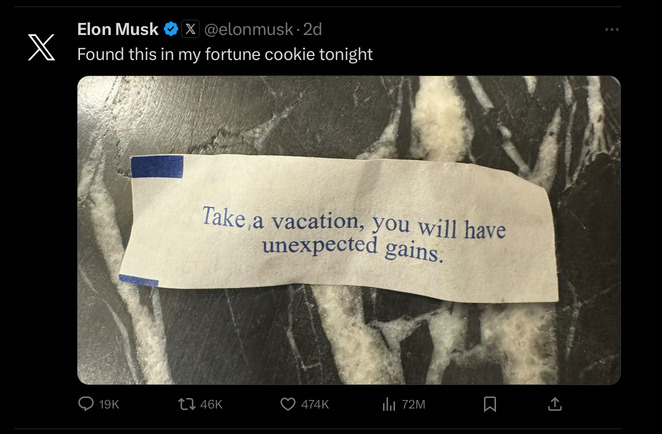This screenshot has width=662, height=434.
Task: Open Elon Musk's display name link
Action: [117, 30]
